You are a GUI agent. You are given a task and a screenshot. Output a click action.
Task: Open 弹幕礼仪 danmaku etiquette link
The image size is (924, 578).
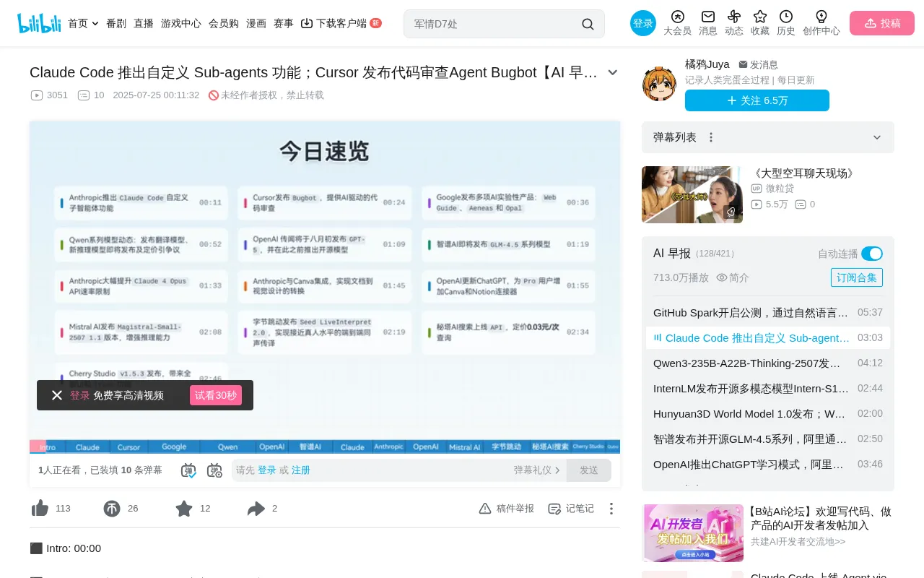(x=537, y=470)
